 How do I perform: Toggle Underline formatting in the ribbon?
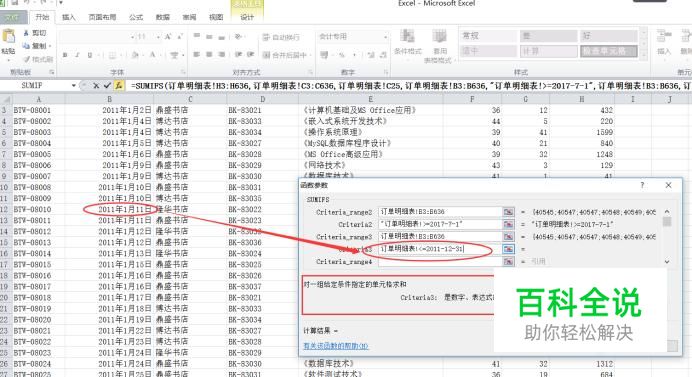[x=90, y=55]
